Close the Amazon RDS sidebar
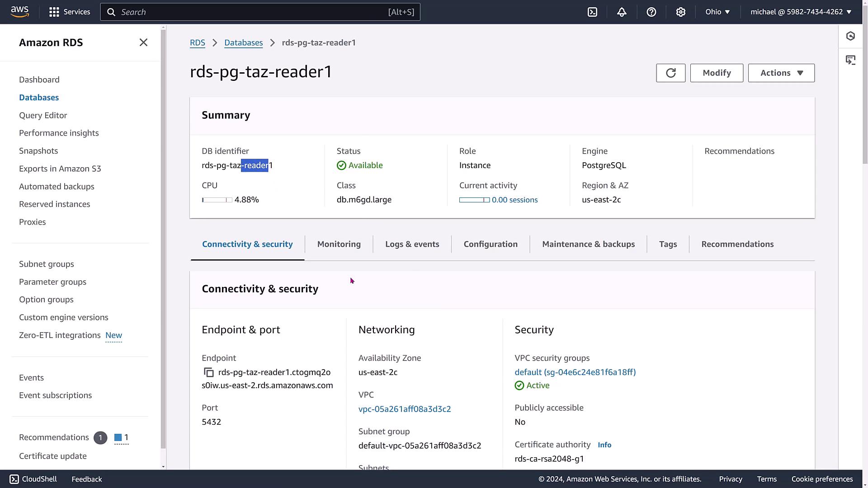This screenshot has width=868, height=488. pos(143,42)
